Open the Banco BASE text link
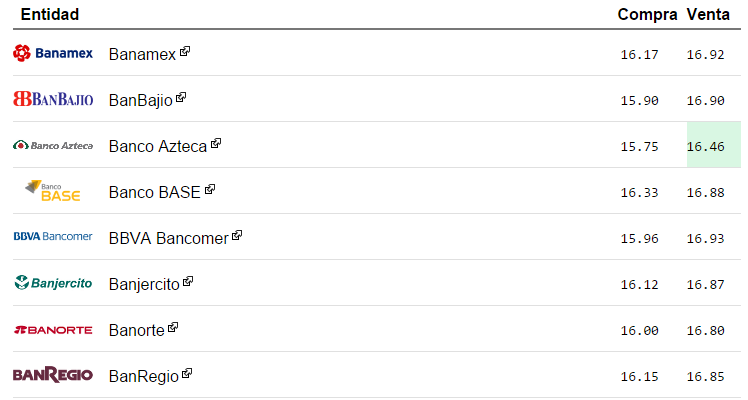The height and width of the screenshot is (400, 748). [154, 192]
